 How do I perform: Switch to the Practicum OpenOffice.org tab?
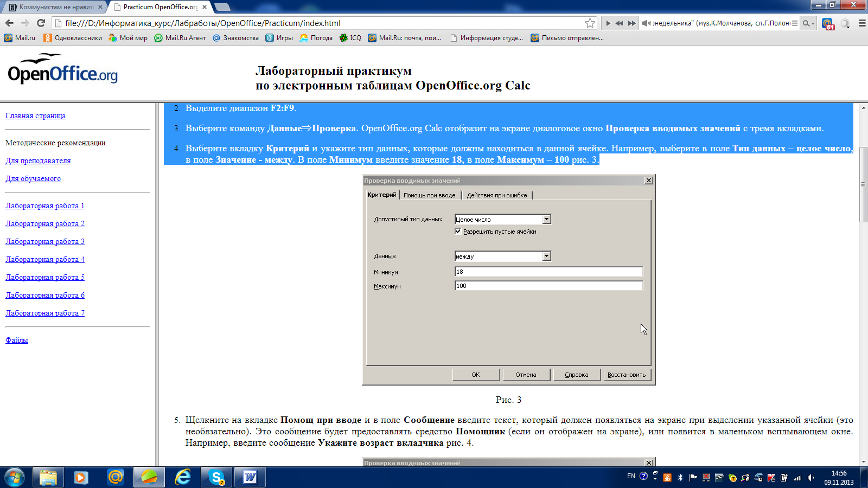[160, 7]
